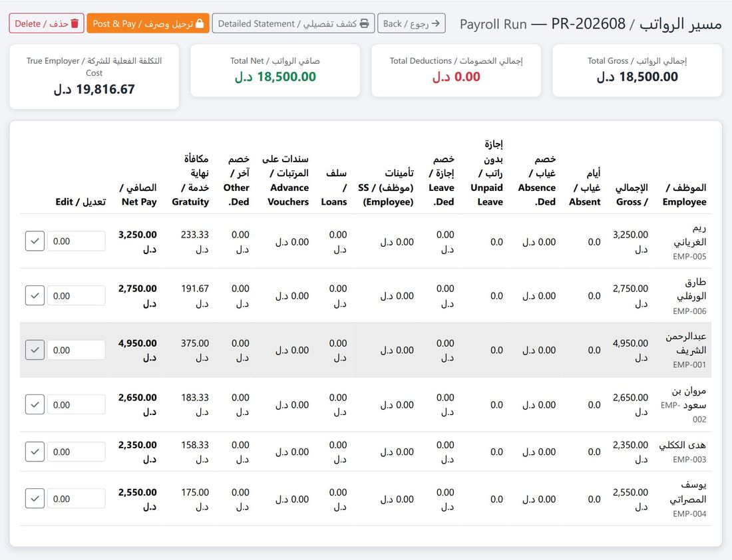Focus the edit amount field for EMP-004

click(76, 499)
